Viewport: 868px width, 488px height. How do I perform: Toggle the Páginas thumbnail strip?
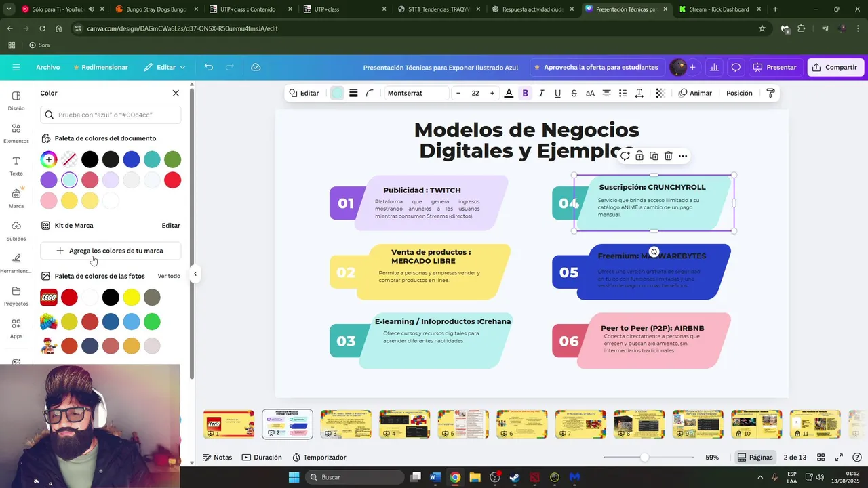click(x=755, y=457)
